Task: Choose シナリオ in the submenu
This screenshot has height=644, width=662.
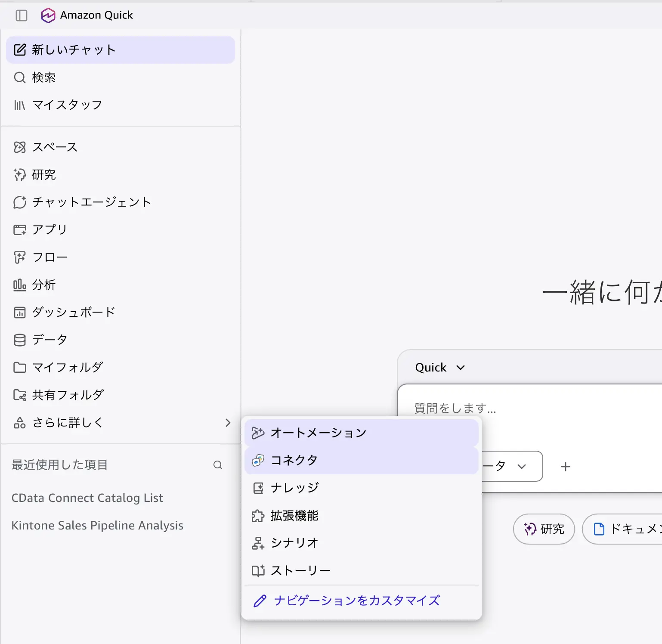Action: [x=362, y=543]
